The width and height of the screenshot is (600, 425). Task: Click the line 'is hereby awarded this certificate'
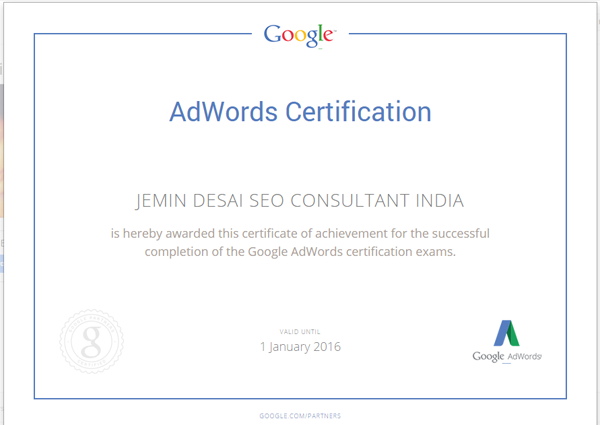[300, 233]
